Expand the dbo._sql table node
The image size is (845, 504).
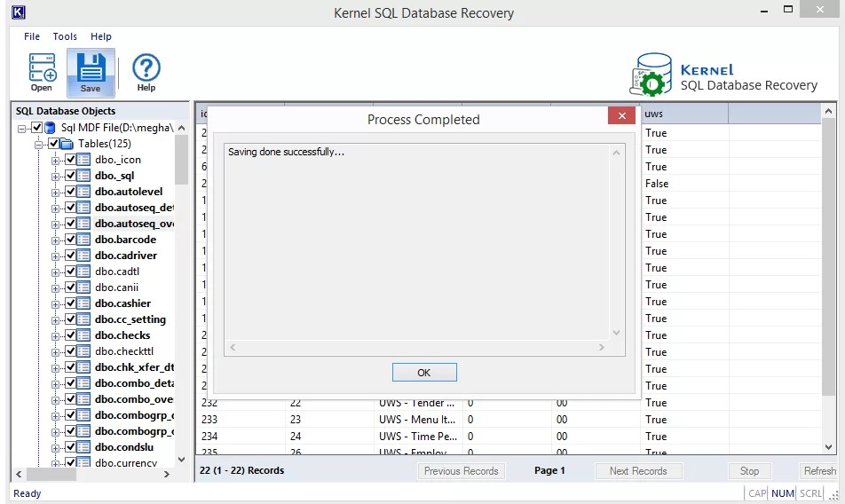[55, 177]
